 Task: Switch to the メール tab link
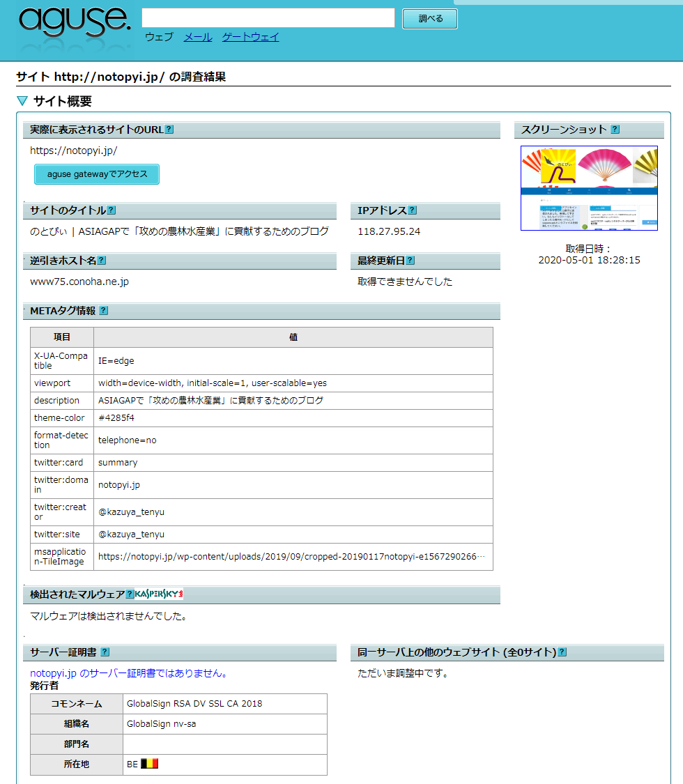coord(198,37)
